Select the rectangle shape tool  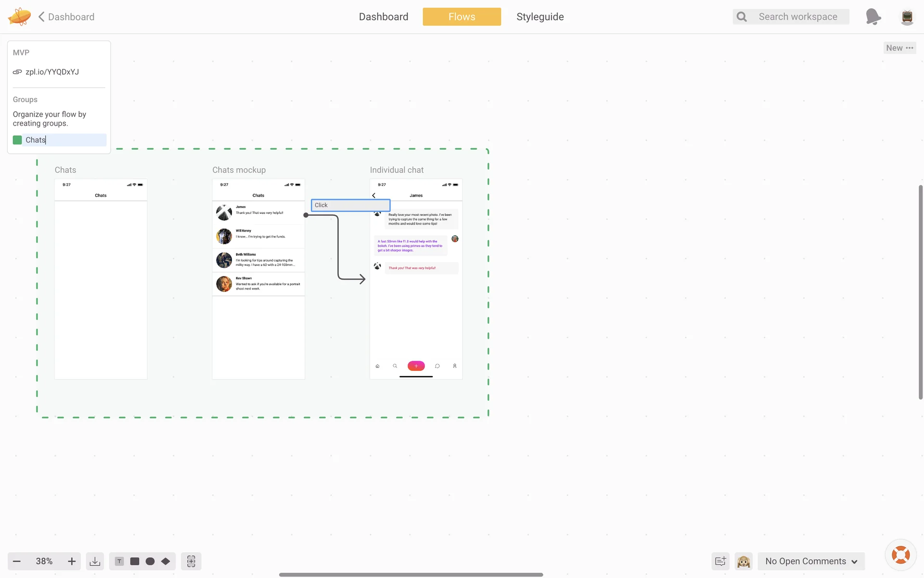135,561
